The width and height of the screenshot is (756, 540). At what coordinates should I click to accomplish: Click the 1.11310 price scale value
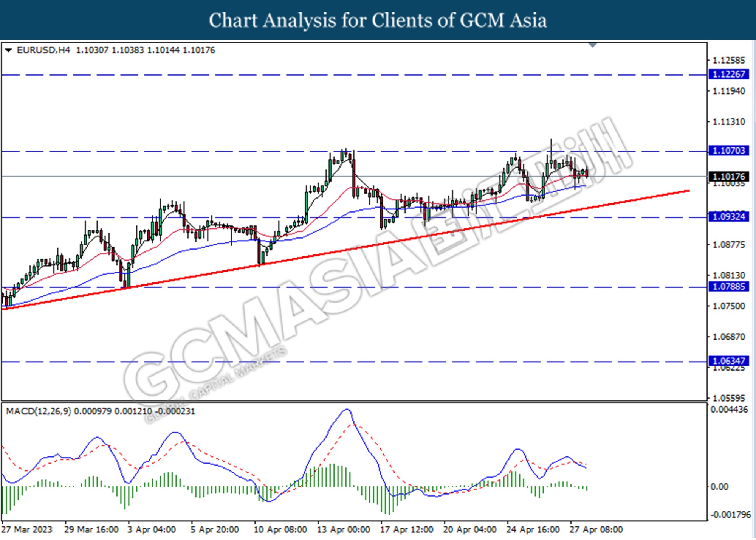729,122
